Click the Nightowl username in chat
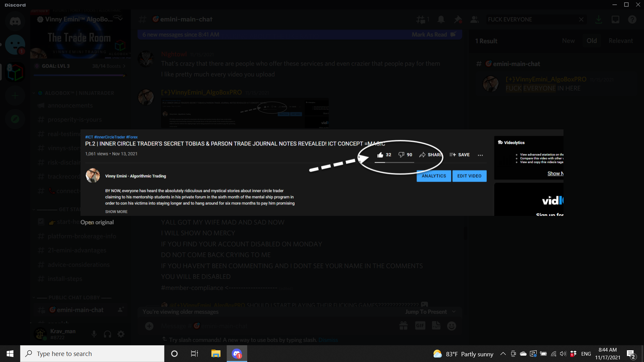This screenshot has height=362, width=644. tap(174, 54)
